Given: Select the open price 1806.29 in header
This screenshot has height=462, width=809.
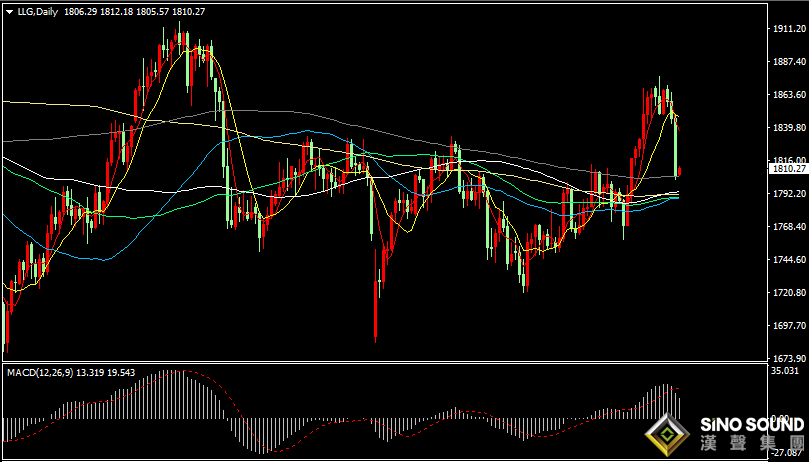Looking at the screenshot, I should coord(80,11).
